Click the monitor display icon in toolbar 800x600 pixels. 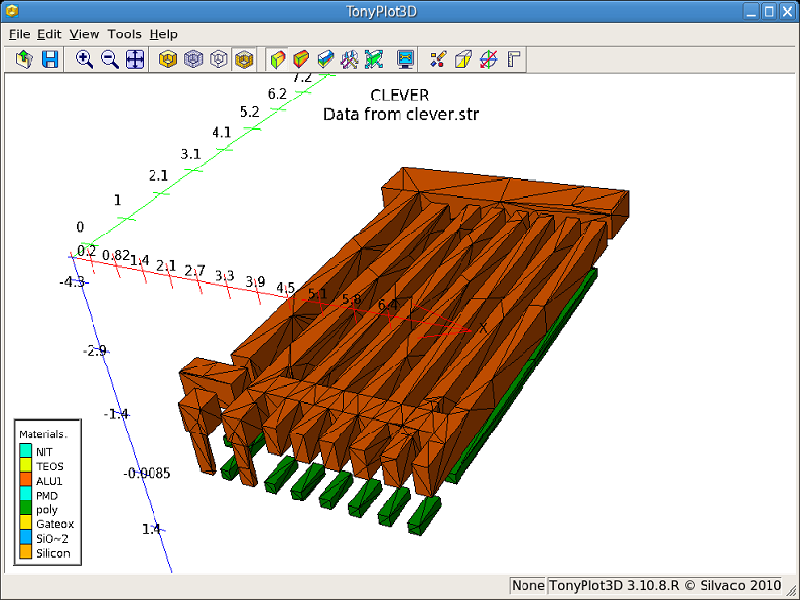coord(406,59)
